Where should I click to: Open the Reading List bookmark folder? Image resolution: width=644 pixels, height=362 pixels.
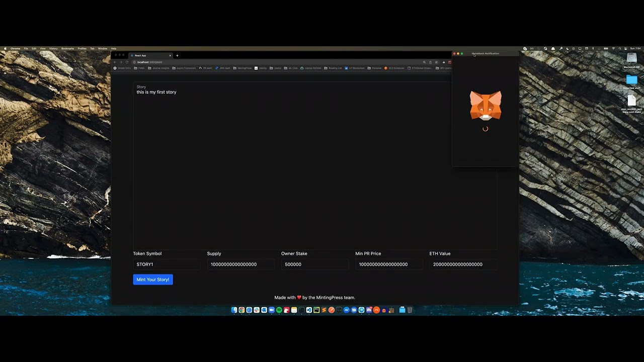[x=333, y=68]
